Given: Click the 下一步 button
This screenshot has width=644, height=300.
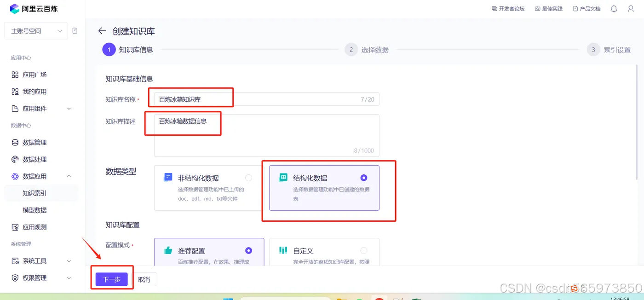Looking at the screenshot, I should [x=111, y=279].
